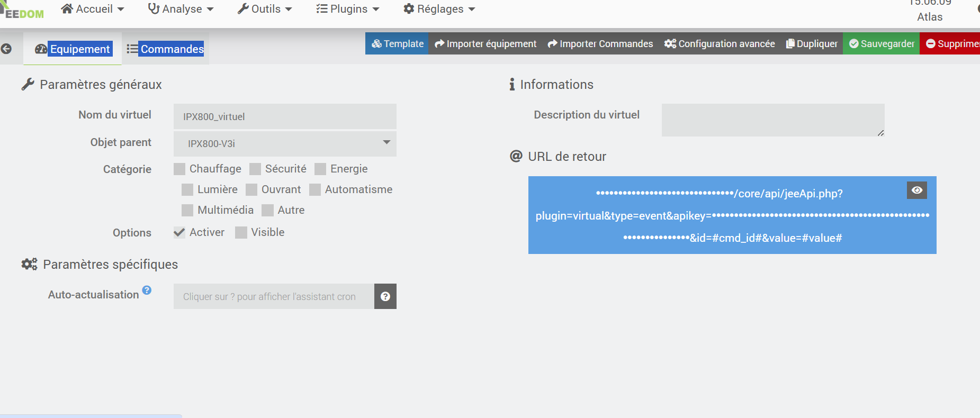Image resolution: width=980 pixels, height=418 pixels.
Task: Open cron assistant help button
Action: 385,297
